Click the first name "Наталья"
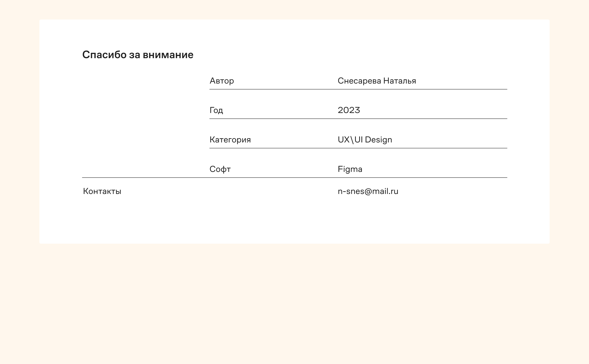The image size is (589, 364). point(399,81)
